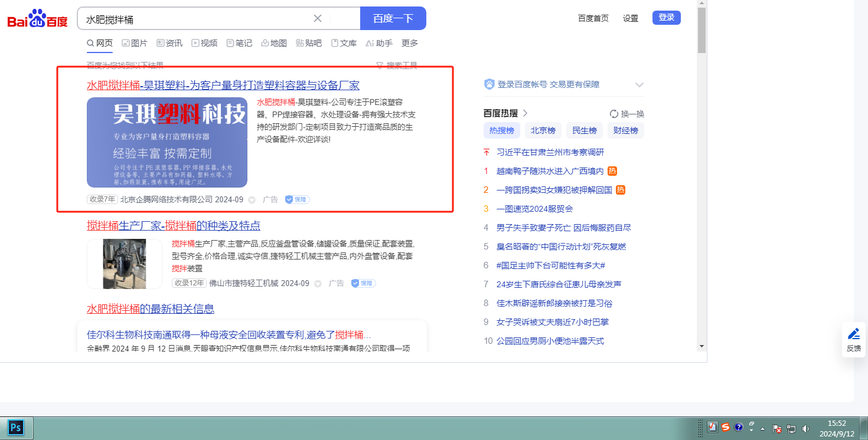Switch to the 图片 tab
Screen dimensions: 868x440
(135, 43)
